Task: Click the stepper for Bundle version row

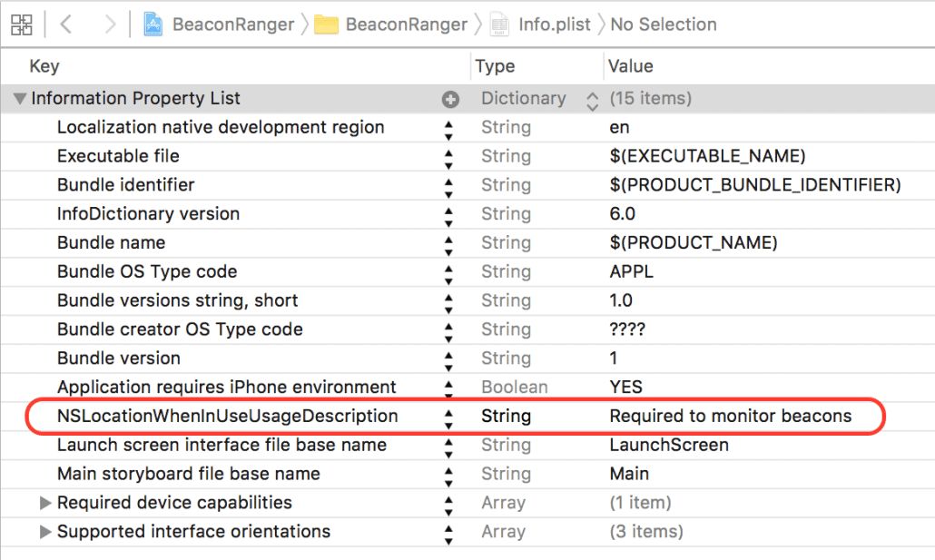Action: pos(449,358)
